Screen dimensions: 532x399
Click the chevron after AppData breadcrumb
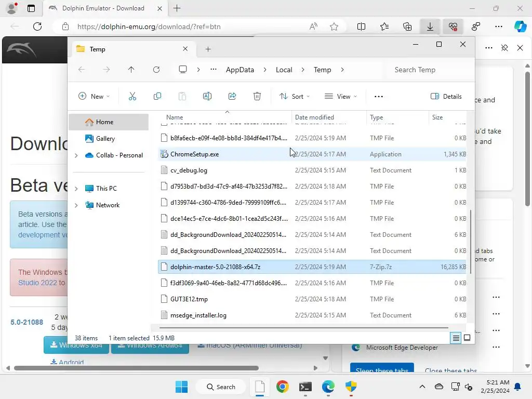pos(265,70)
